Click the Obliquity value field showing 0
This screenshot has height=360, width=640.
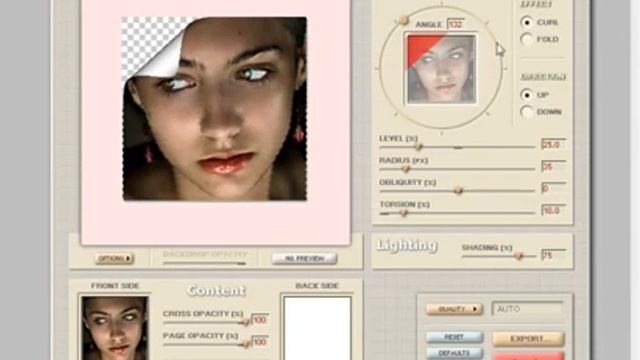click(553, 188)
